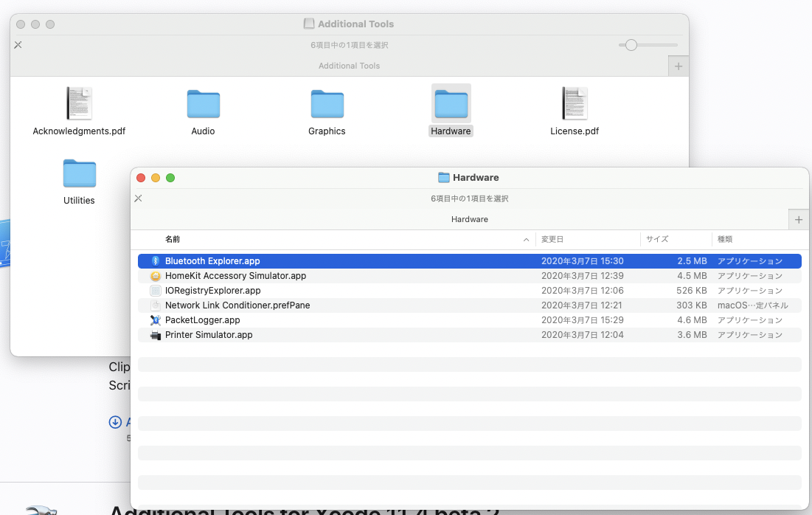812x515 pixels.
Task: Open the Audio folder icon
Action: [x=203, y=103]
